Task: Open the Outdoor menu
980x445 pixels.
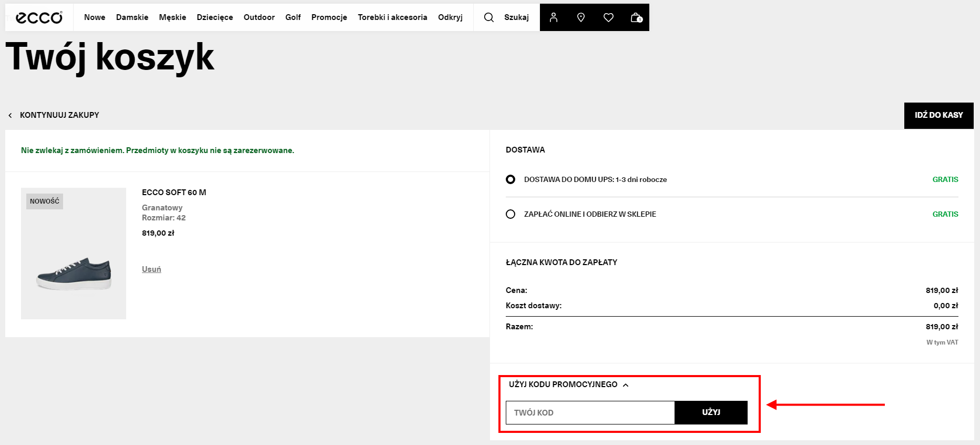Action: click(259, 17)
